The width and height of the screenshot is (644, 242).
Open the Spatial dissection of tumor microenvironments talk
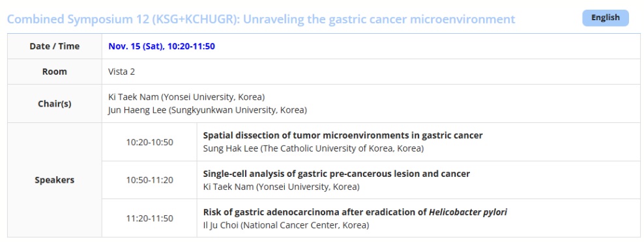(x=343, y=135)
